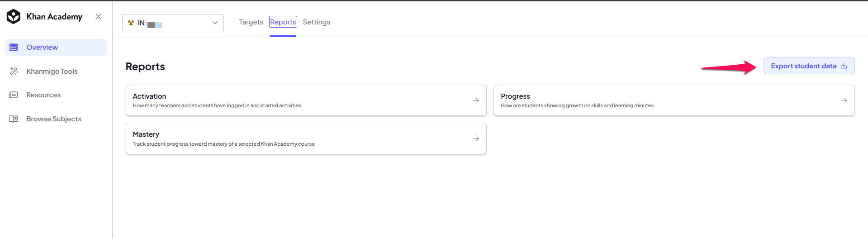Click the Export student data button
The height and width of the screenshot is (239, 868).
point(809,66)
